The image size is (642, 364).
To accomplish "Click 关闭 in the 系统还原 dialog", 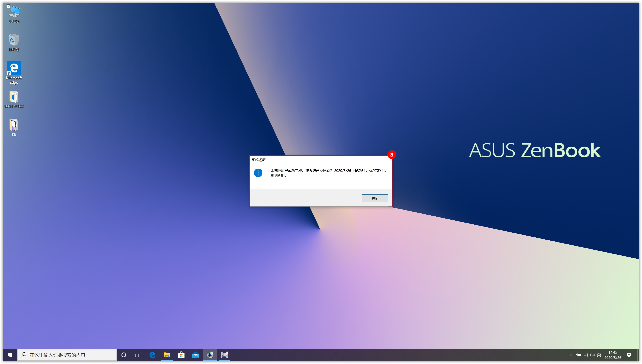I will pos(375,198).
